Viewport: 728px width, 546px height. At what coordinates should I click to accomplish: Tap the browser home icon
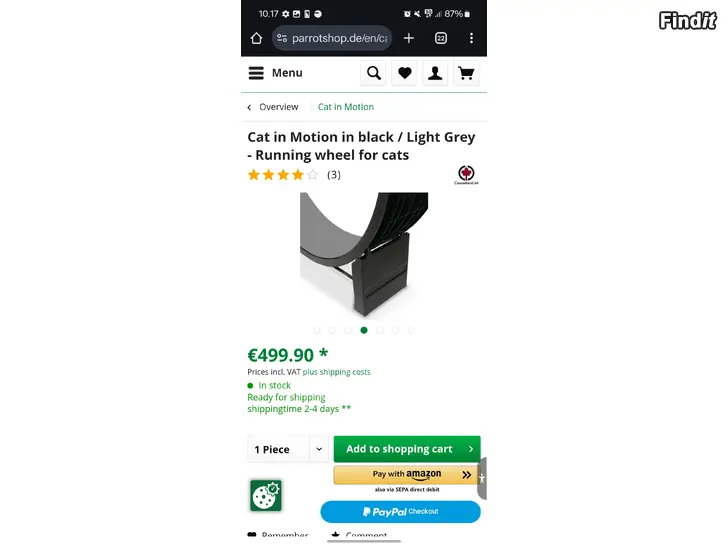coord(256,38)
